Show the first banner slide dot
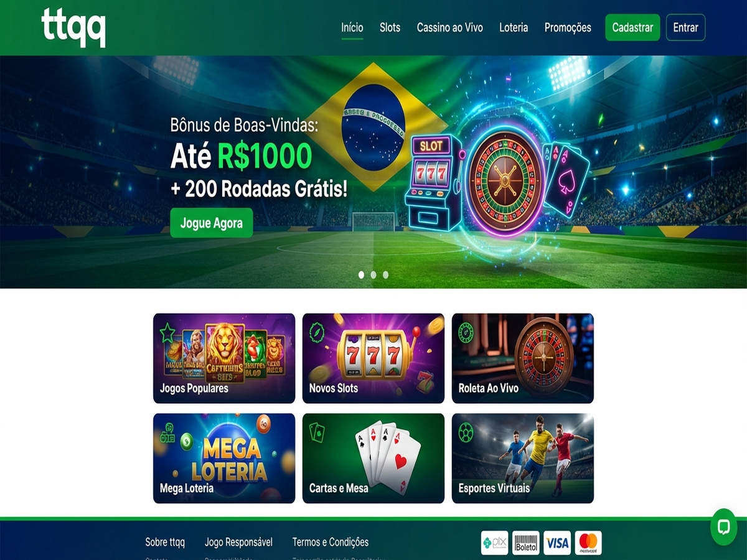Image resolution: width=747 pixels, height=560 pixels. 361,274
